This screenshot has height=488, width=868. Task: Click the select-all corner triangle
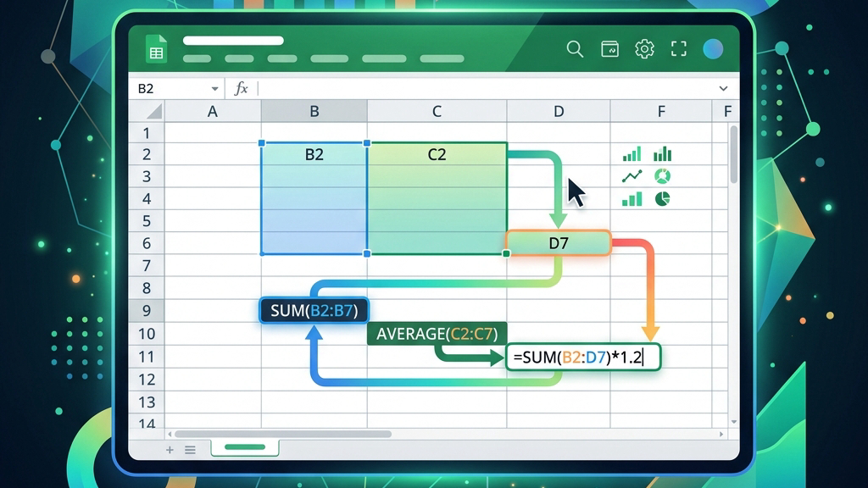[154, 112]
